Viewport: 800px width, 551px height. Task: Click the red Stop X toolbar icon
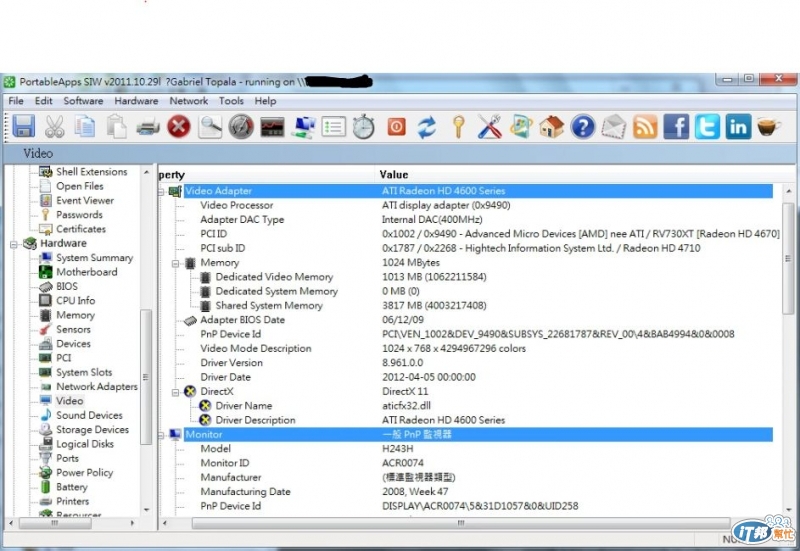(179, 126)
